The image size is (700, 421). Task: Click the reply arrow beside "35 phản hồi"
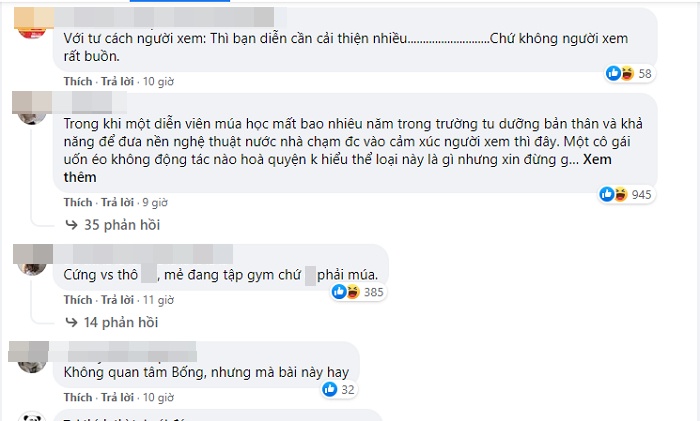[x=72, y=224]
